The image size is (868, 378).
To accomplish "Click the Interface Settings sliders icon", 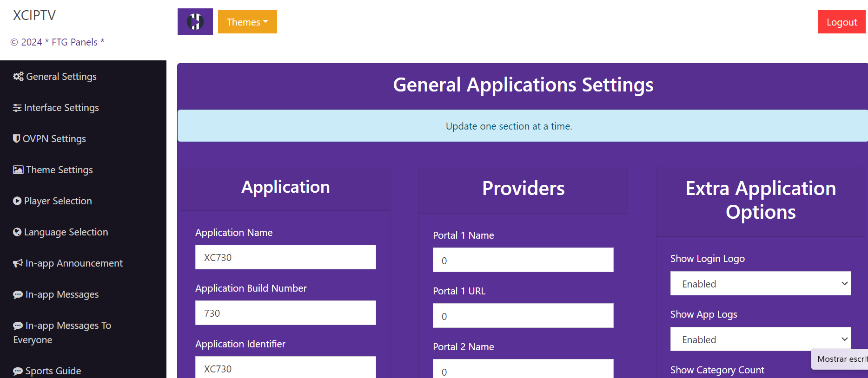I will pos(17,108).
